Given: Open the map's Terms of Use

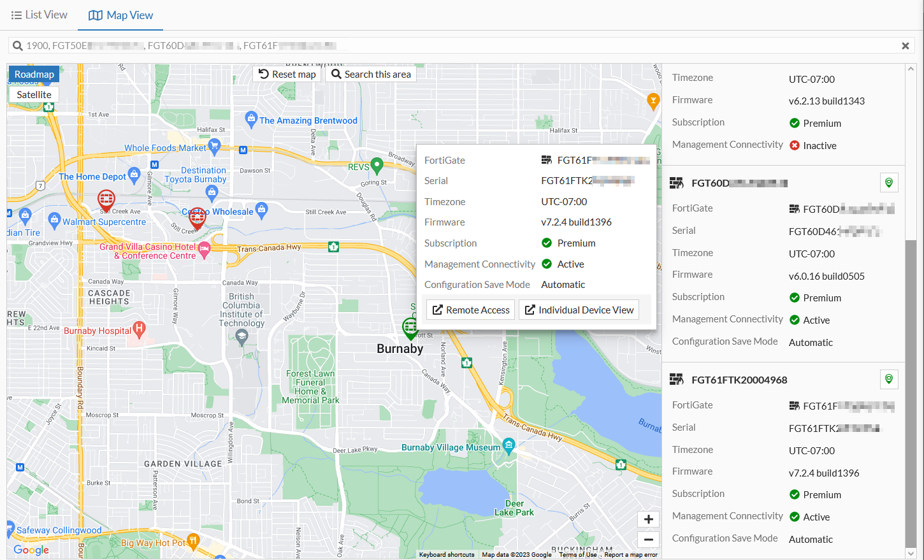Looking at the screenshot, I should 578,555.
